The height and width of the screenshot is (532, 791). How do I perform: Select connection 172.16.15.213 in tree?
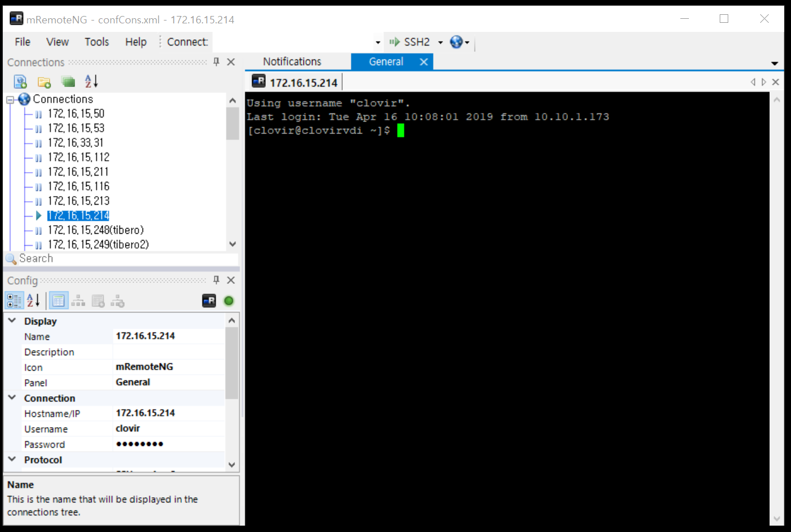[78, 201]
